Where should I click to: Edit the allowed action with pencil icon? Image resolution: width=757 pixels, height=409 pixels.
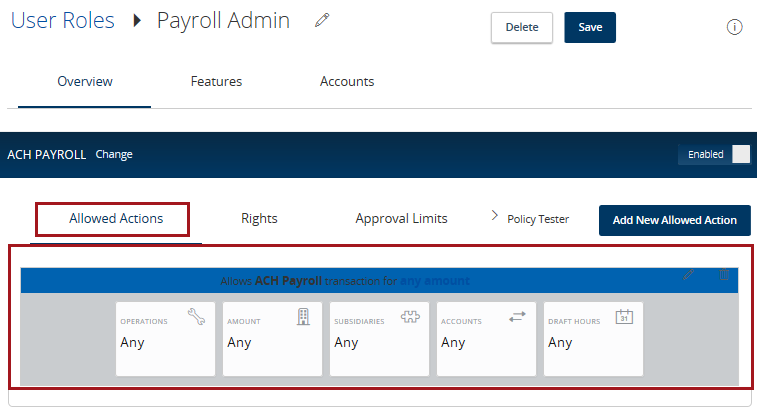click(689, 274)
